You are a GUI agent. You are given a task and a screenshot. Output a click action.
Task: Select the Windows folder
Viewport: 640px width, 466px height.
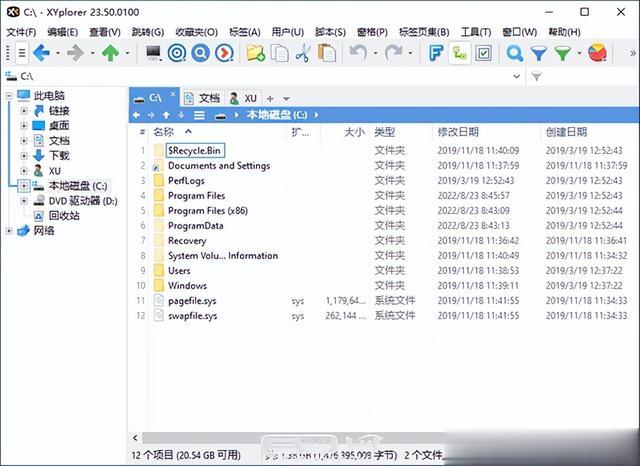[x=187, y=286]
